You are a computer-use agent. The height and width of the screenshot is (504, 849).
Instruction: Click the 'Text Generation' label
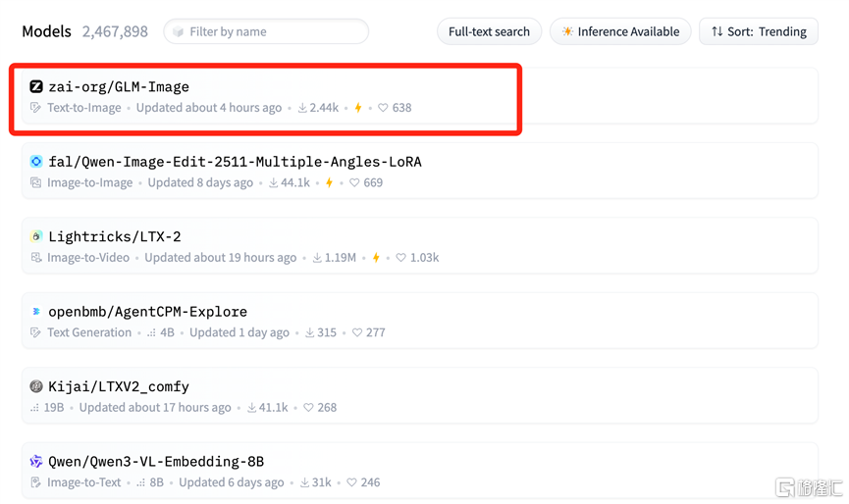click(89, 332)
